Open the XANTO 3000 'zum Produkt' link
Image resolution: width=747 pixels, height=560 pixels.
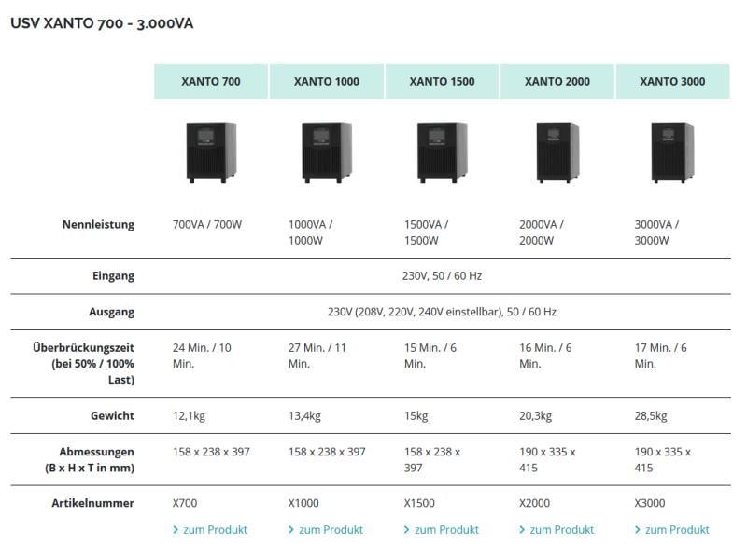coord(671,529)
